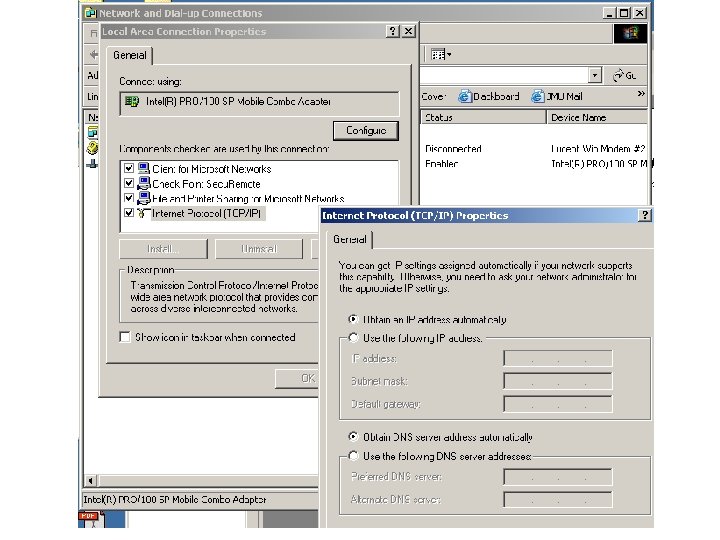Maximize the Network and Dial-up Connections window
This screenshot has width=720, height=540.
[x=624, y=13]
